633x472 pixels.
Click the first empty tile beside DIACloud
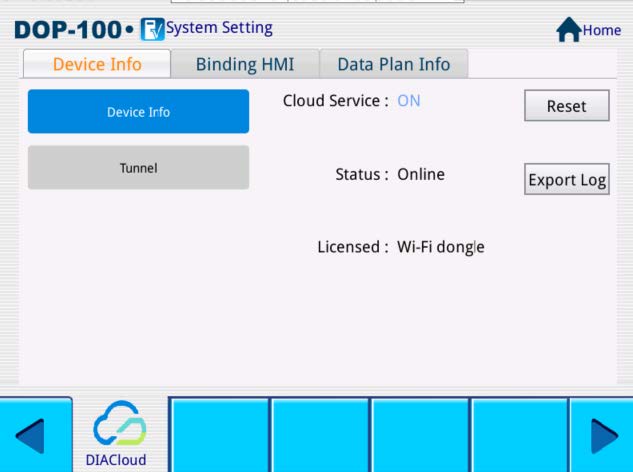[220, 435]
